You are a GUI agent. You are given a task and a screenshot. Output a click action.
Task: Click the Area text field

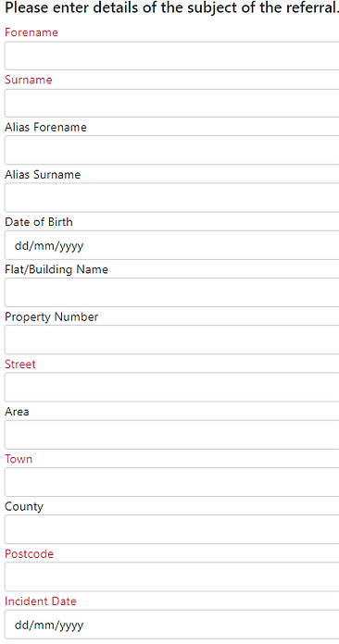tap(171, 435)
